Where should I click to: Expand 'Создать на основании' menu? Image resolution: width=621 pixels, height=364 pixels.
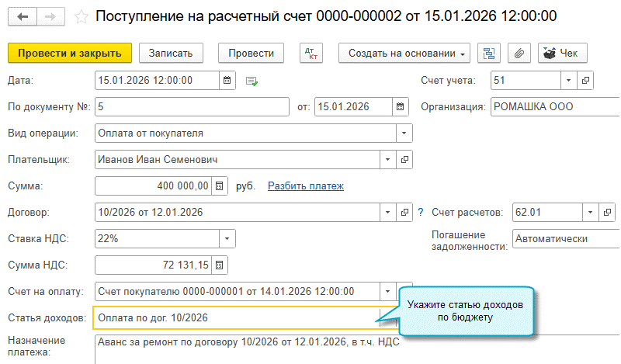click(x=404, y=53)
